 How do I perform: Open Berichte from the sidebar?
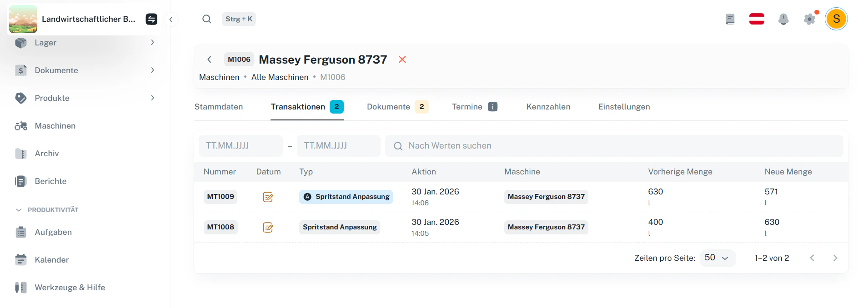click(x=50, y=181)
